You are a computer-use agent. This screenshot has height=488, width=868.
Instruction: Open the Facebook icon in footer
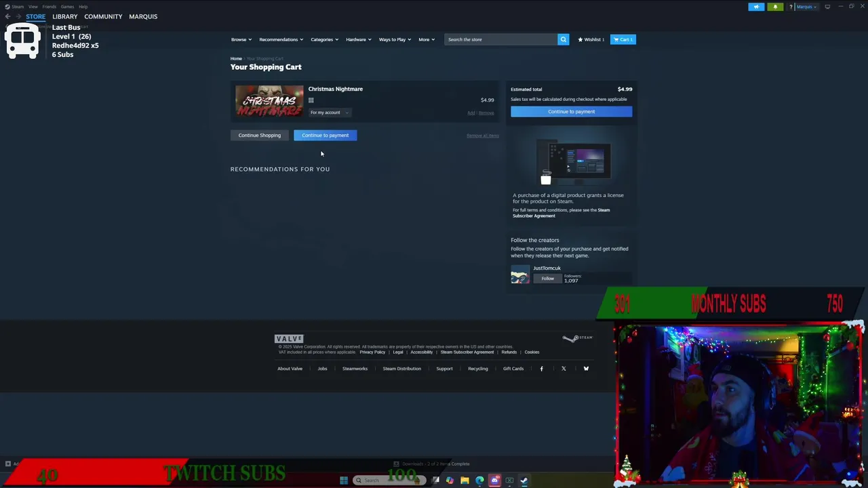pos(541,369)
